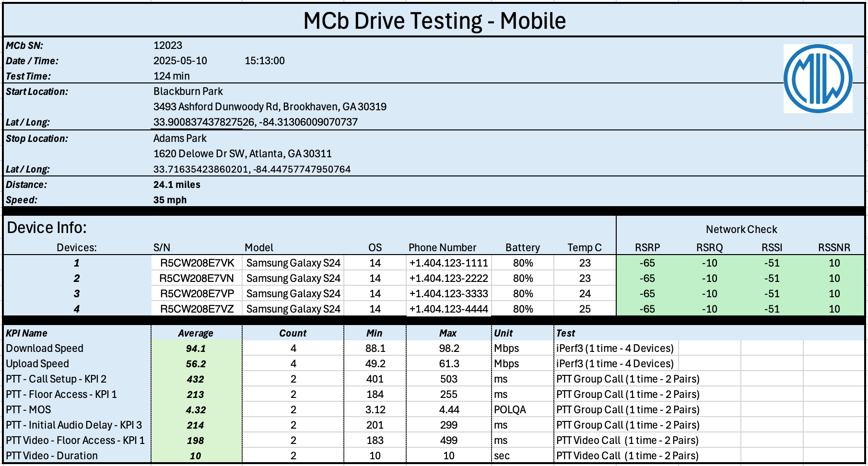Click the MCb SN value 12023
This screenshot has height=466, width=868.
coord(168,46)
